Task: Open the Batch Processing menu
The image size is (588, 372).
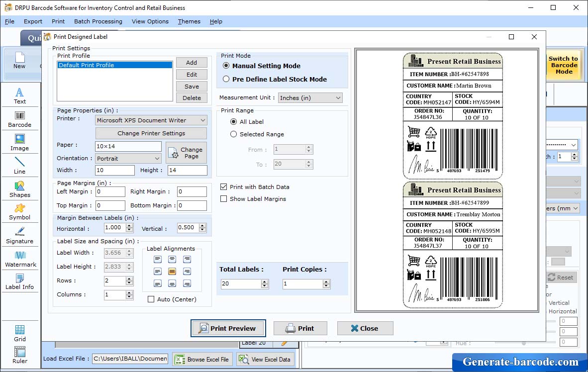Action: pos(98,21)
